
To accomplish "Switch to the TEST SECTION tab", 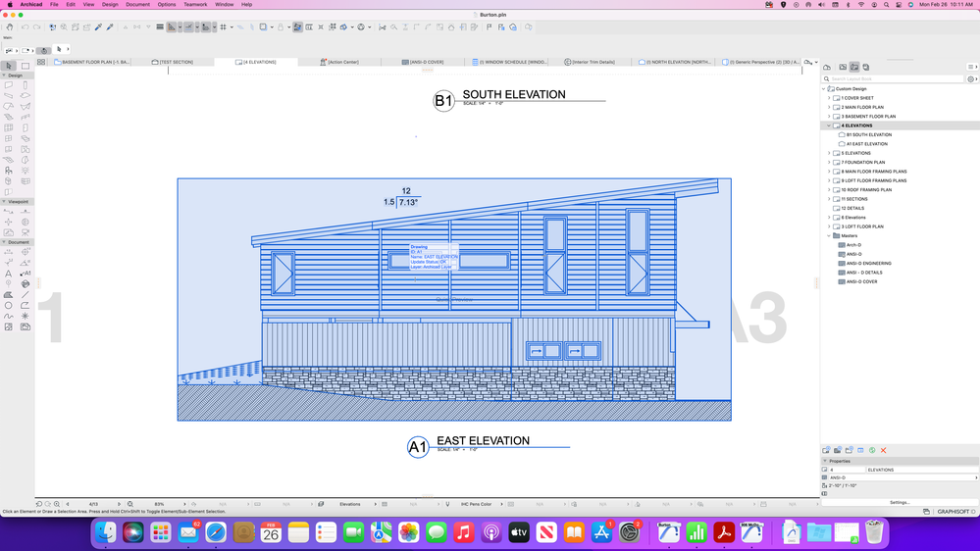I will tap(173, 62).
